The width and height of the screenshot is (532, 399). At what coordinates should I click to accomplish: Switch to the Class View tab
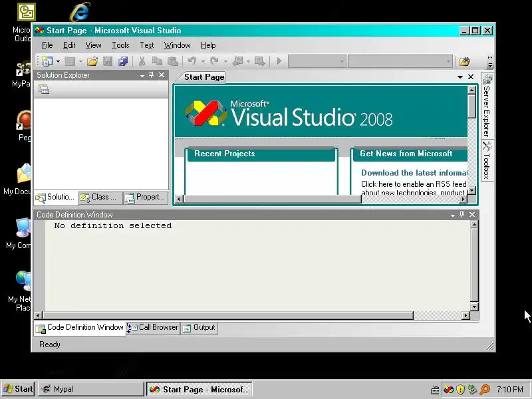pos(101,198)
